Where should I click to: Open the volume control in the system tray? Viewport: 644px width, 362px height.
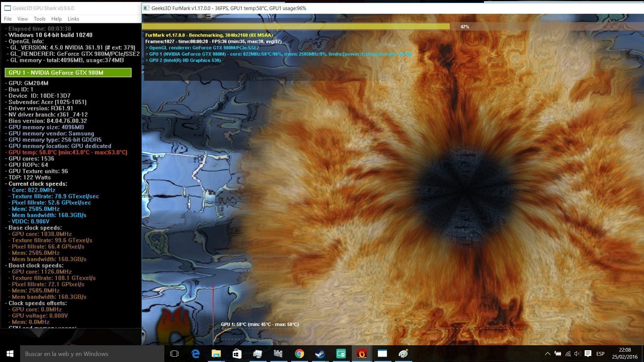pos(577,354)
